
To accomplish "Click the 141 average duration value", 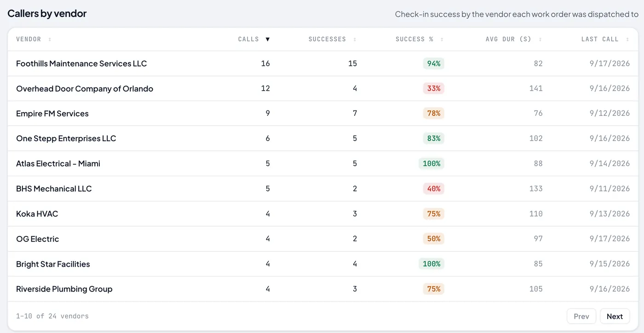I will pyautogui.click(x=536, y=88).
